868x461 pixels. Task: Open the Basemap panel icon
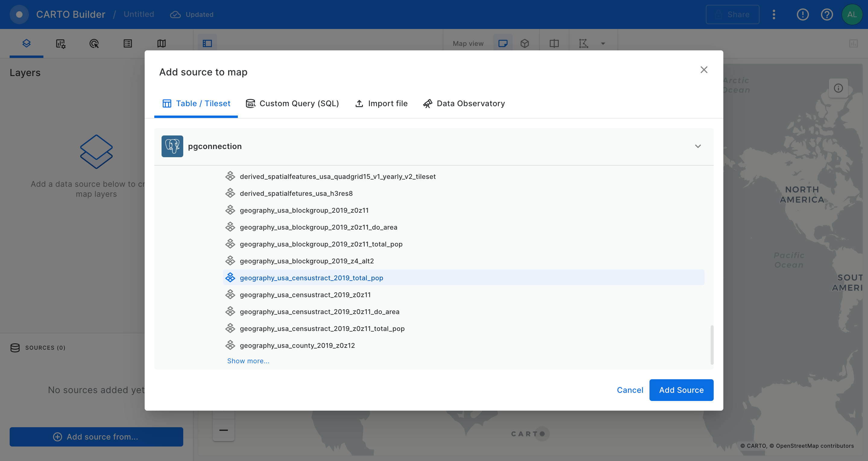[162, 43]
